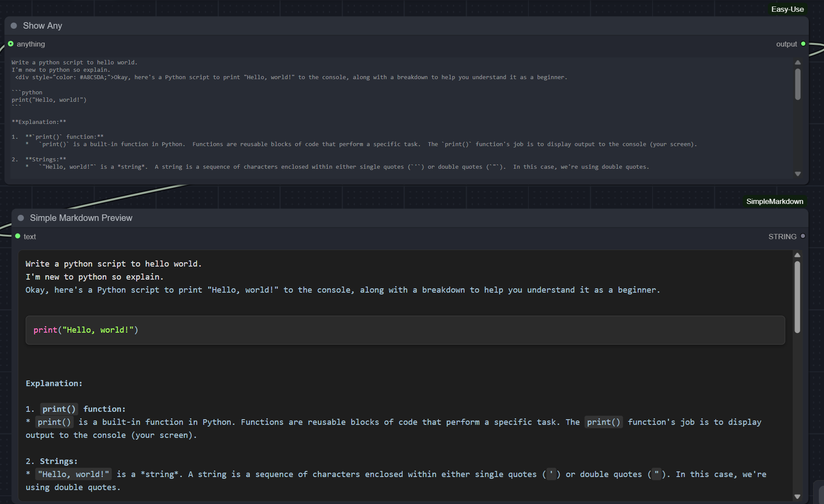Collapse the Show Any node via its dot
The image size is (824, 504).
pos(14,26)
